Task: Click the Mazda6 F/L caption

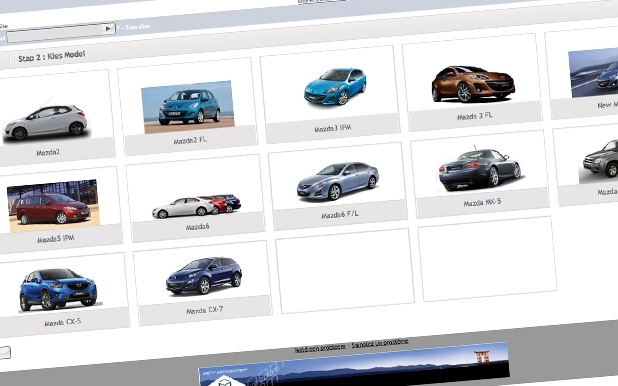Action: click(340, 215)
